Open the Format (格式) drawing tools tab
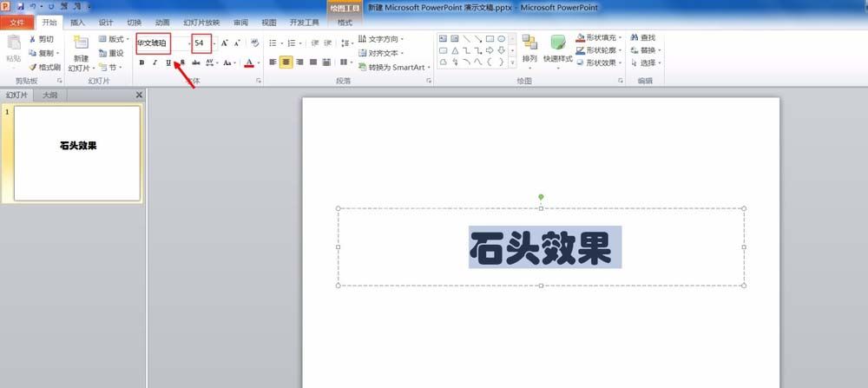Image resolution: width=868 pixels, height=388 pixels. [345, 23]
